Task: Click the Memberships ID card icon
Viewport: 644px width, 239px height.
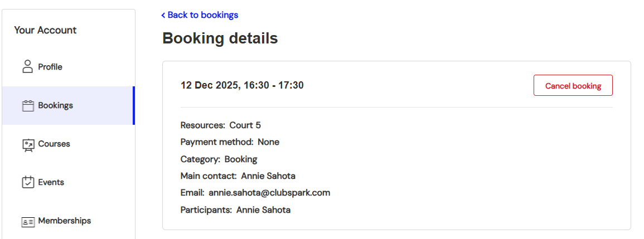Action: pyautogui.click(x=28, y=221)
